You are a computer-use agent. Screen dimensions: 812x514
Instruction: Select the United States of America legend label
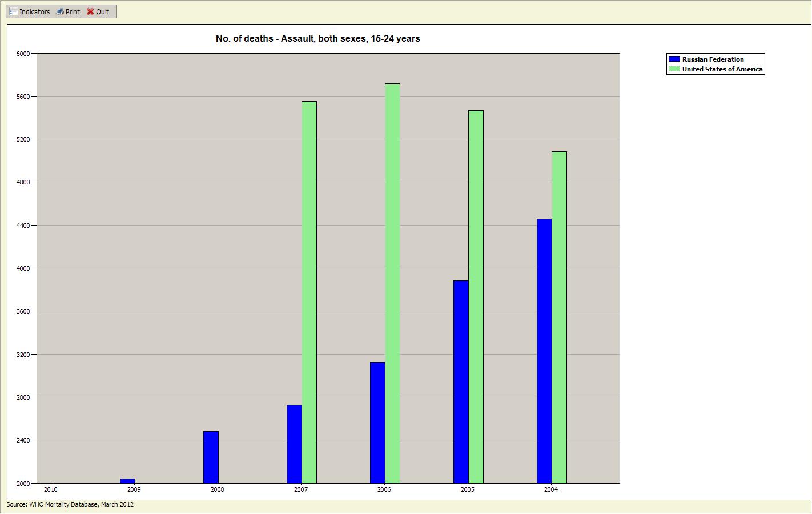(x=722, y=69)
